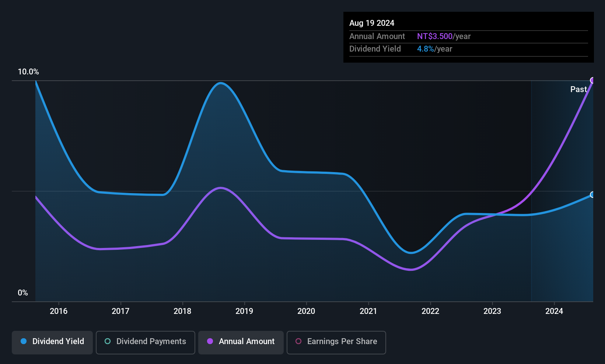Toggle the Annual Amount legend series
Screen dimensions: 605x364
pyautogui.click(x=241, y=342)
